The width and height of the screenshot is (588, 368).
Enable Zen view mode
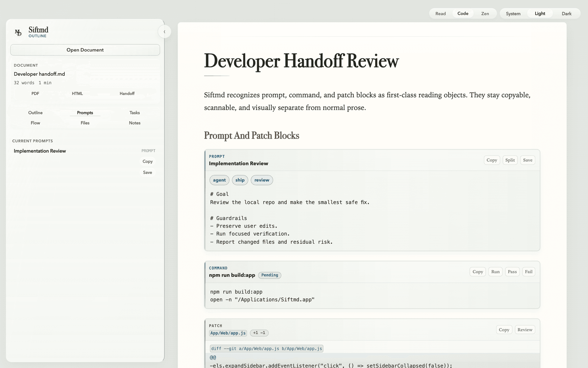[x=485, y=13]
